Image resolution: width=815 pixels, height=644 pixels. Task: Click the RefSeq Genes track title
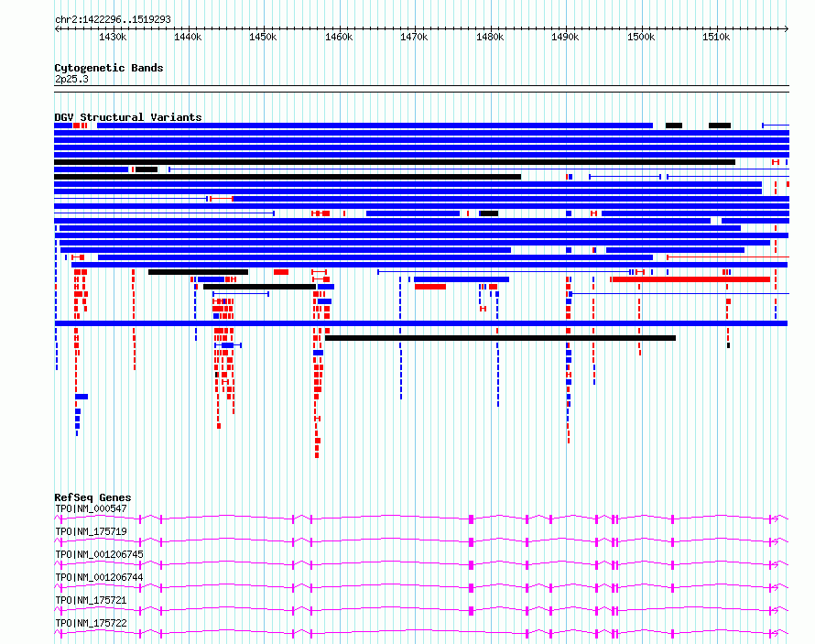[92, 497]
